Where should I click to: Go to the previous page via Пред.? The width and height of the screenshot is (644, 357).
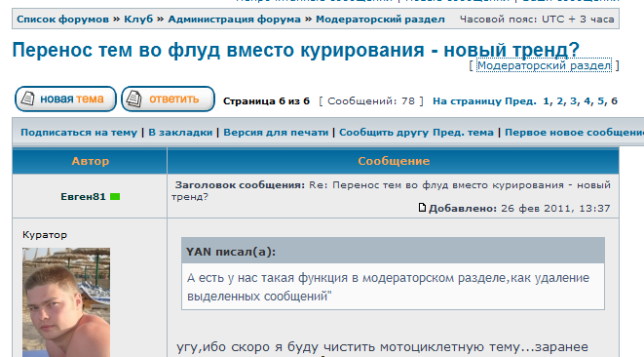click(520, 101)
